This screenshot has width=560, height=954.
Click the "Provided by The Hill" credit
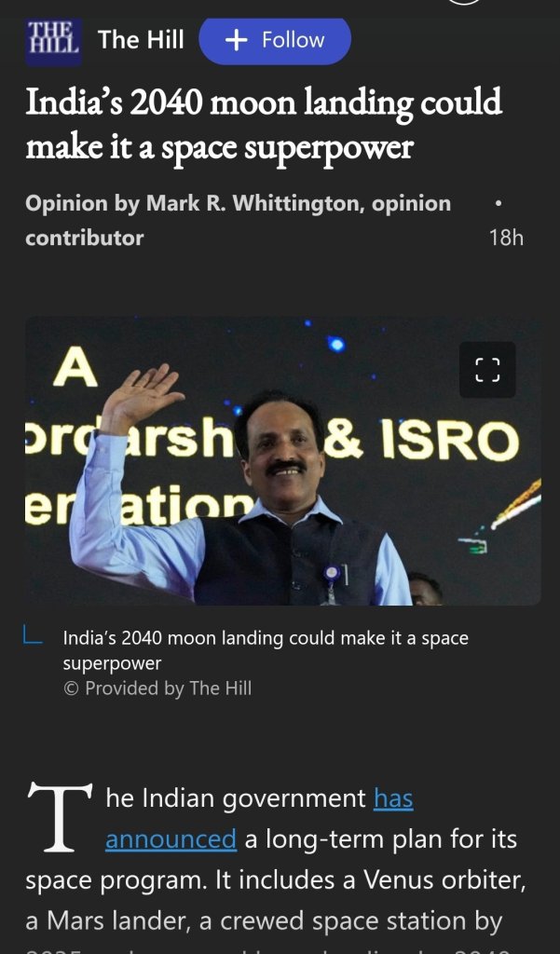(168, 688)
